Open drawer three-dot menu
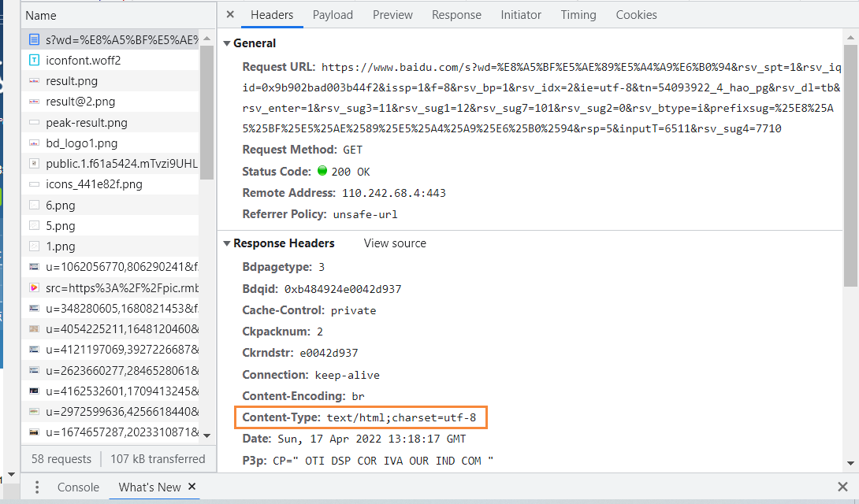Image resolution: width=859 pixels, height=504 pixels. [x=37, y=487]
